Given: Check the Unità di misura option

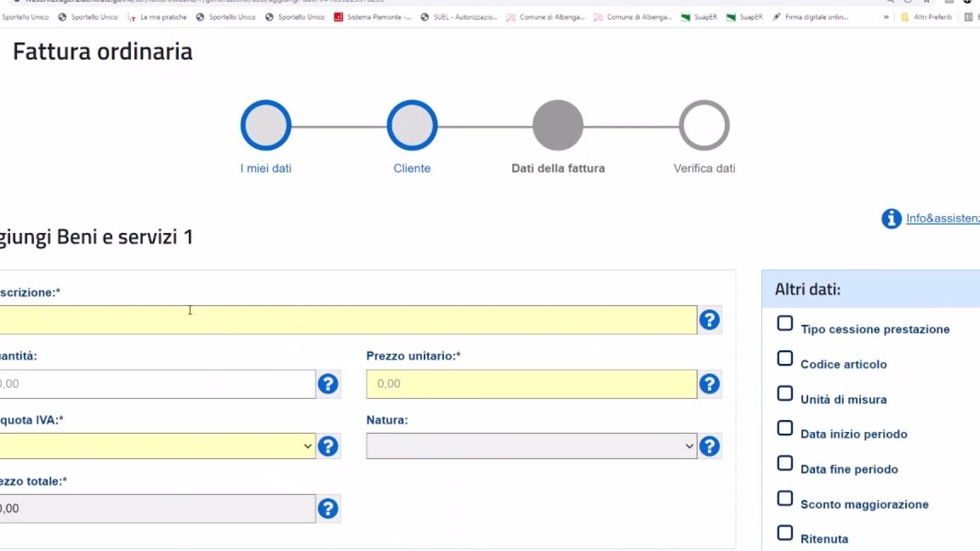Looking at the screenshot, I should tap(785, 394).
